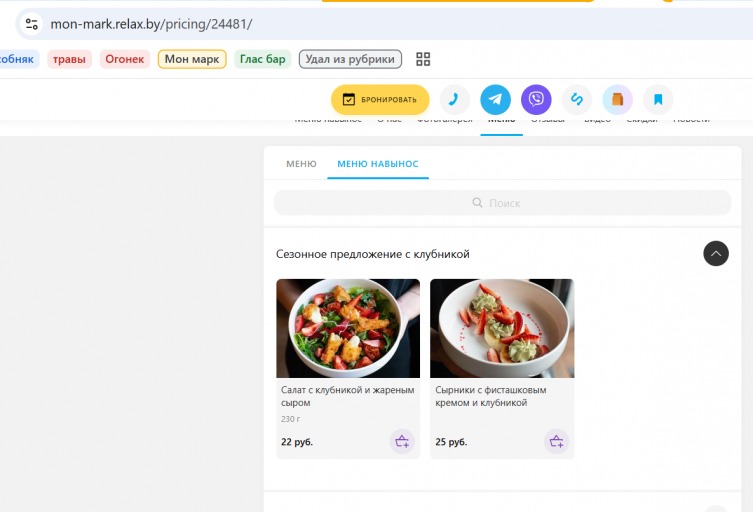Switch to the МЕНЮ НАВЫНОС tab
The height and width of the screenshot is (512, 753).
point(378,164)
